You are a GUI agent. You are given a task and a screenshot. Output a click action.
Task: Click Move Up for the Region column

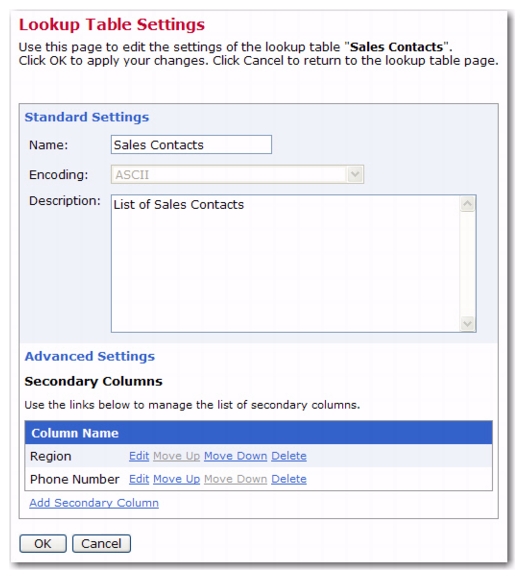[x=176, y=456]
